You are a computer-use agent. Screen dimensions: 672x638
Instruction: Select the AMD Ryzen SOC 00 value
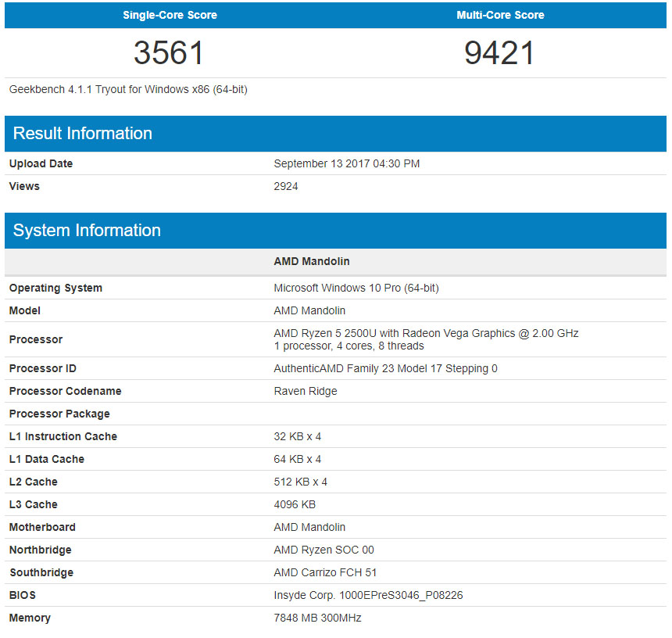tap(324, 550)
